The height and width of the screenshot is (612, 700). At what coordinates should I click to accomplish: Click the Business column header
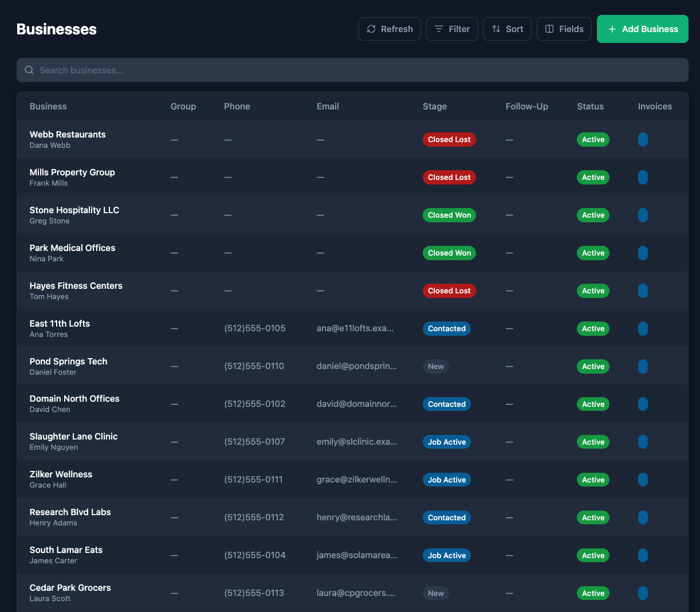(x=48, y=107)
